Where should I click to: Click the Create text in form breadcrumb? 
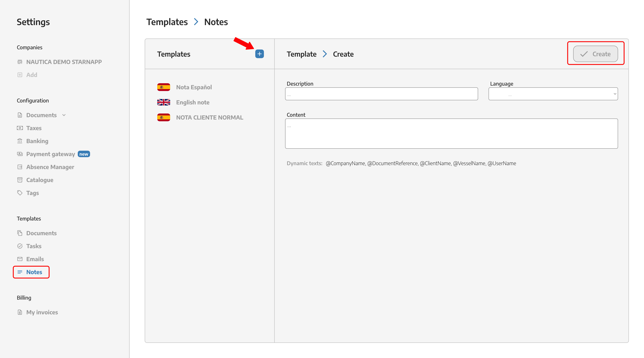(x=343, y=54)
